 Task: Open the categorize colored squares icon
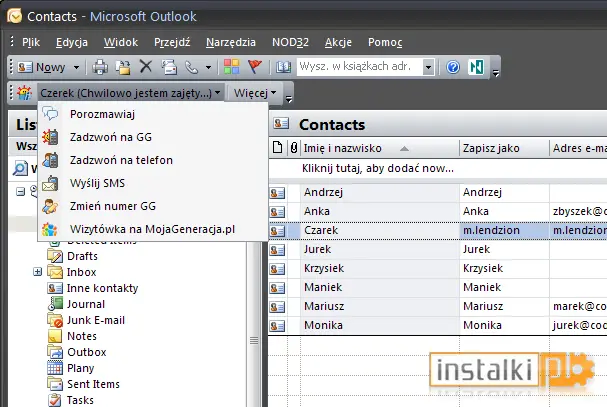click(231, 67)
